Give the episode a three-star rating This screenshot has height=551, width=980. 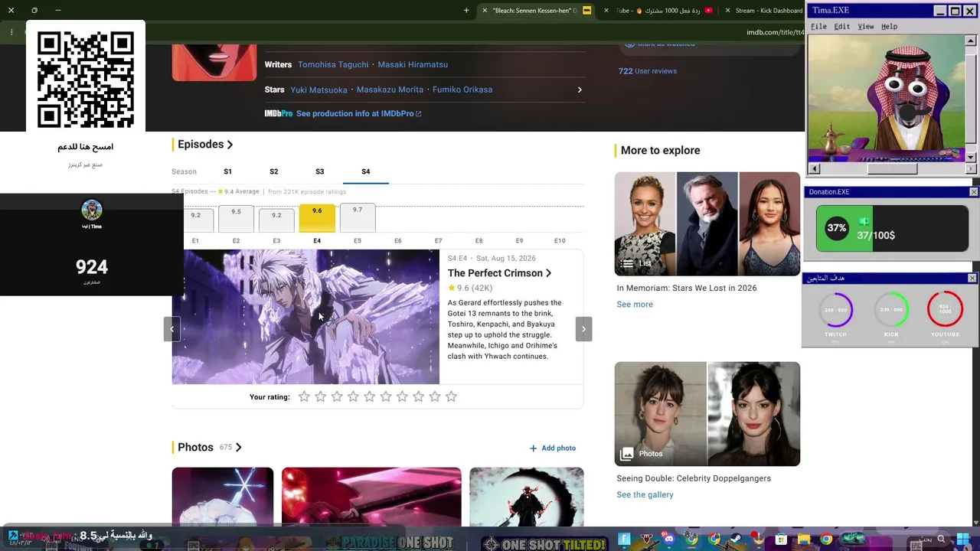[x=337, y=396]
